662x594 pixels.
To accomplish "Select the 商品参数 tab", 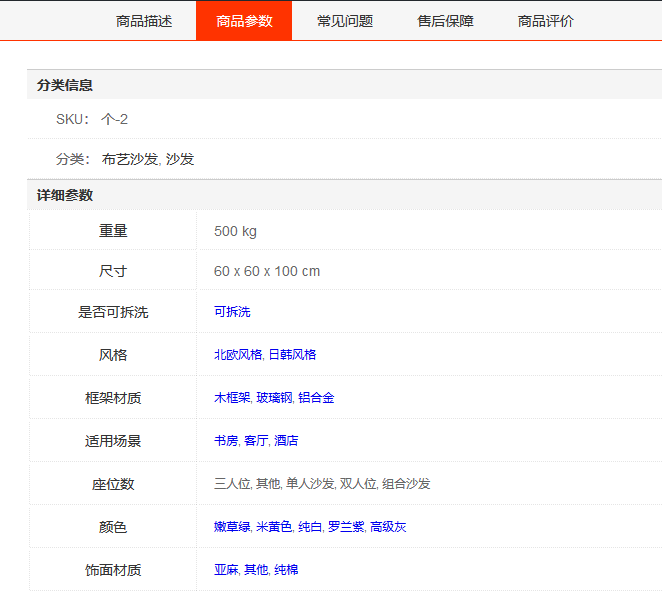I will [244, 21].
